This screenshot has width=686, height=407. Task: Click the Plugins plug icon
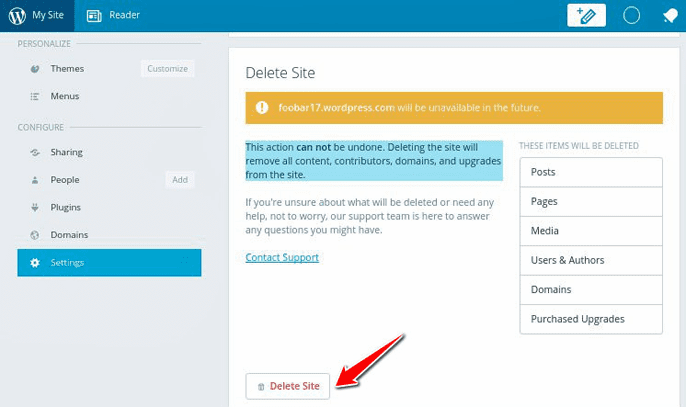[35, 207]
